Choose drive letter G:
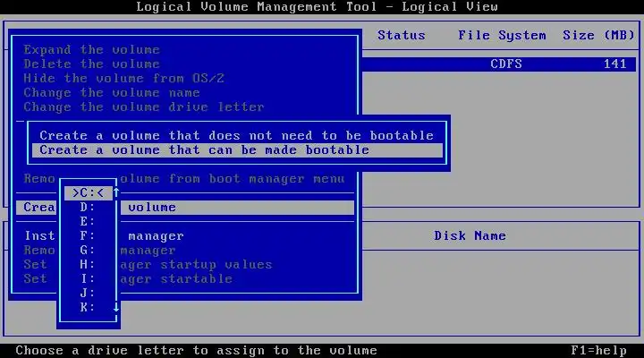Screen dimensions: 644x358 [x=88, y=250]
